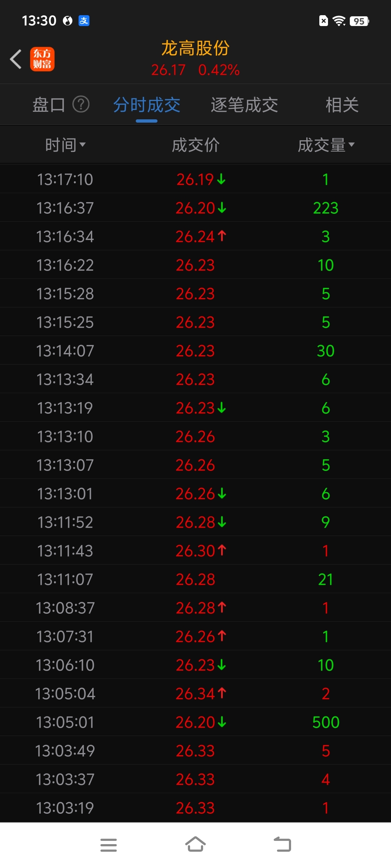
Task: Tap the Alipay status bar icon
Action: pos(84,21)
